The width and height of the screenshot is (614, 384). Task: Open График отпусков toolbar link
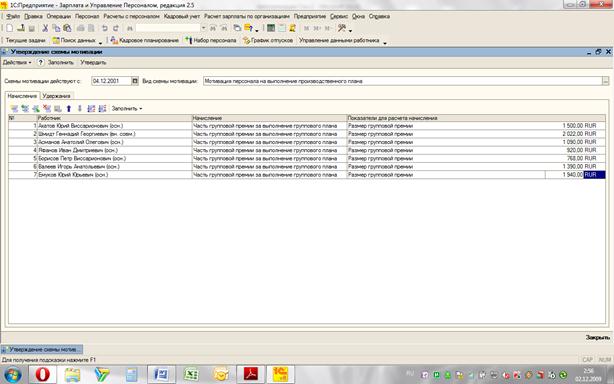(x=268, y=40)
